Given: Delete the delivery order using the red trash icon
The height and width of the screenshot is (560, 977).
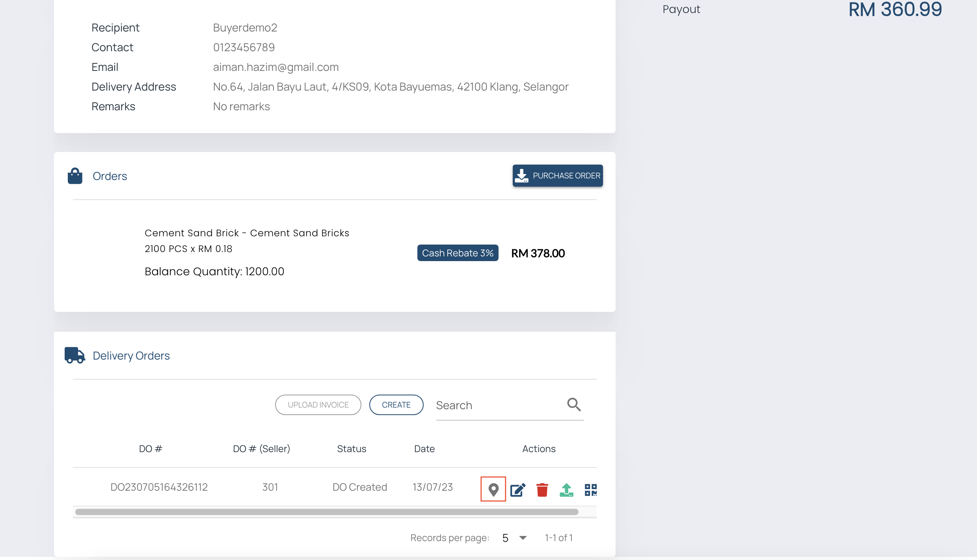Looking at the screenshot, I should pos(542,490).
